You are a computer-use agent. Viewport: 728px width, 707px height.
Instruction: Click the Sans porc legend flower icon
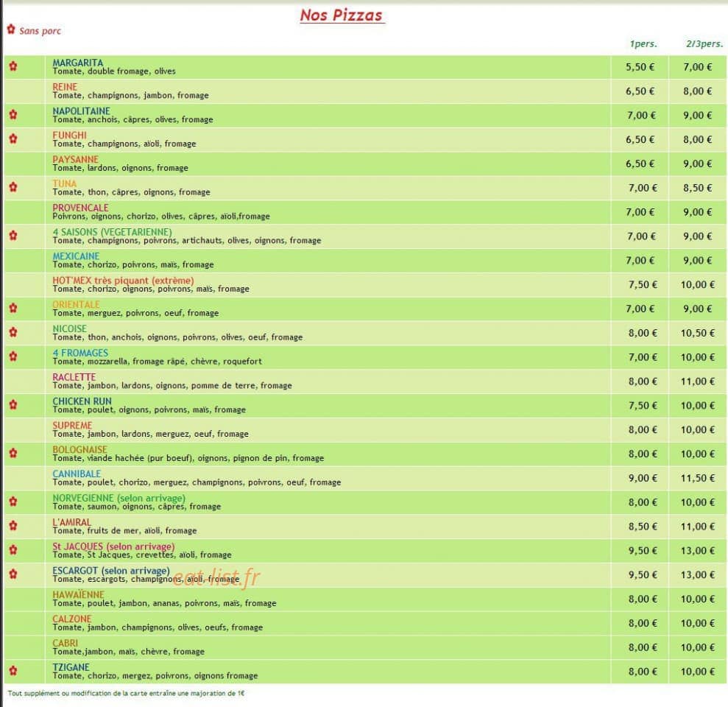[x=11, y=29]
